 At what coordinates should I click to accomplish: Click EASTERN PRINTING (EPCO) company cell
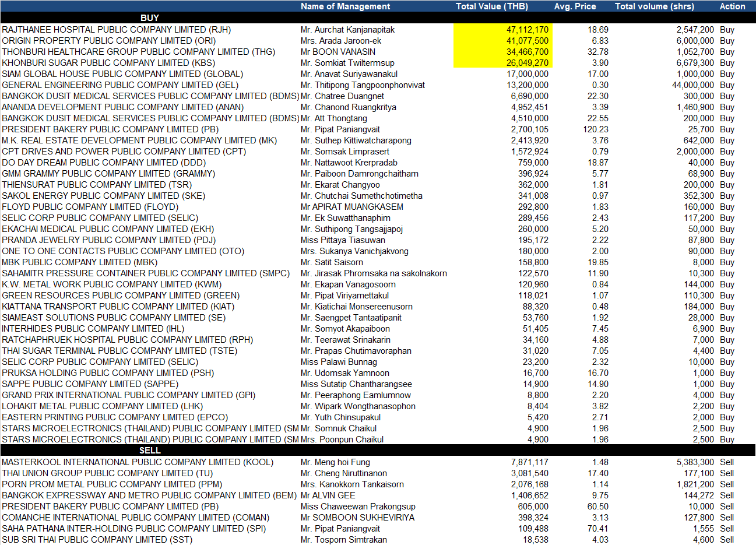[x=115, y=417]
